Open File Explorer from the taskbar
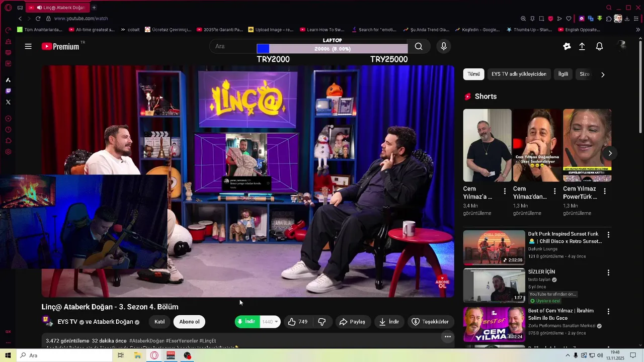 click(x=137, y=355)
